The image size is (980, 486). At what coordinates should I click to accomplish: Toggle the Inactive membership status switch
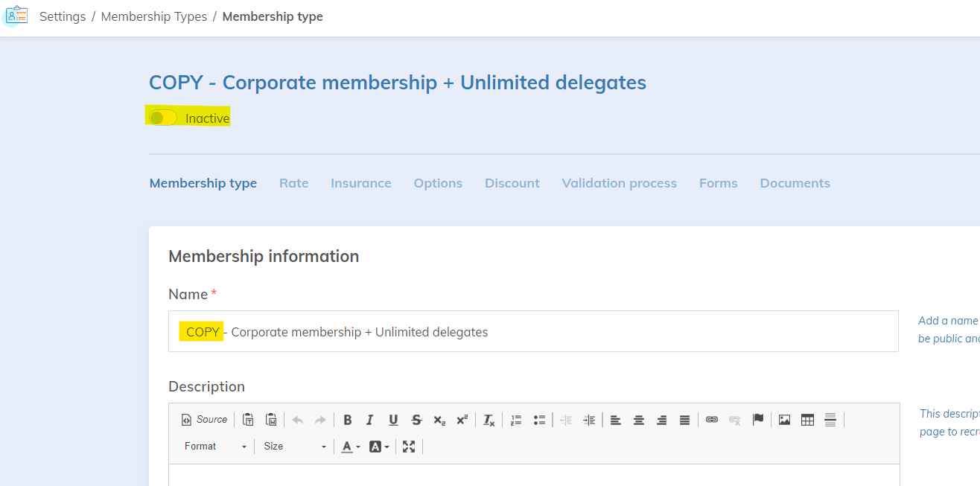click(x=163, y=118)
